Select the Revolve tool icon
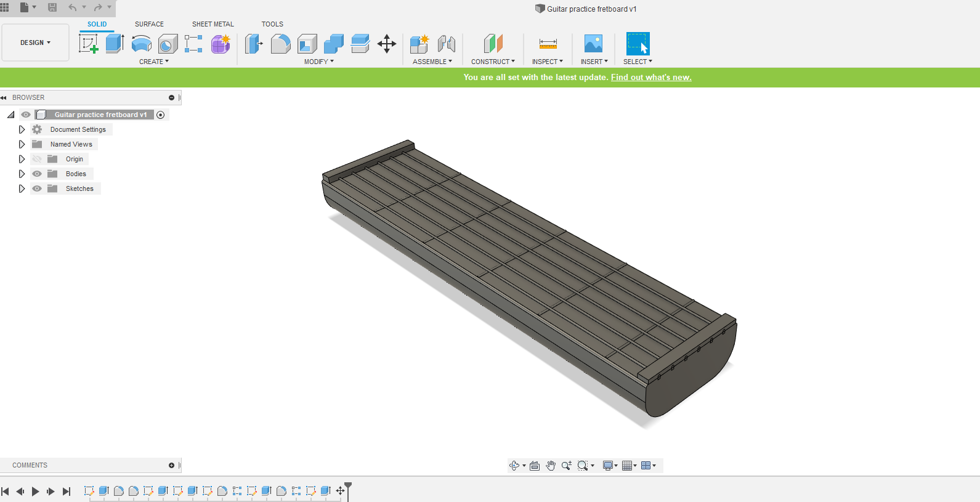 pyautogui.click(x=142, y=44)
